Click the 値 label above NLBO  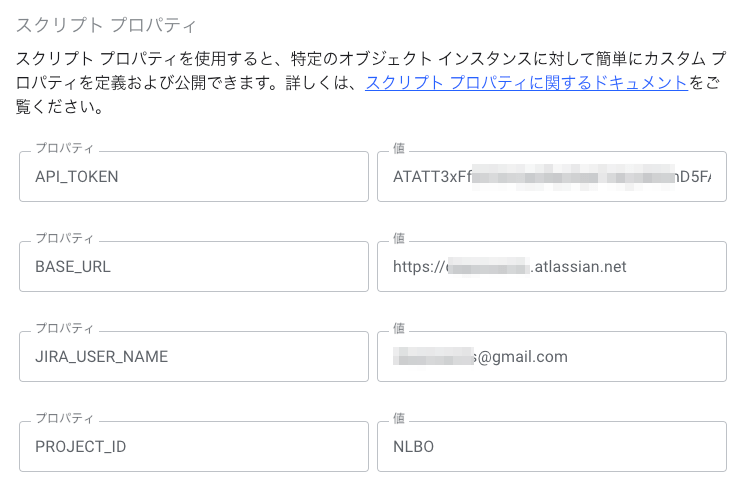tap(399, 418)
